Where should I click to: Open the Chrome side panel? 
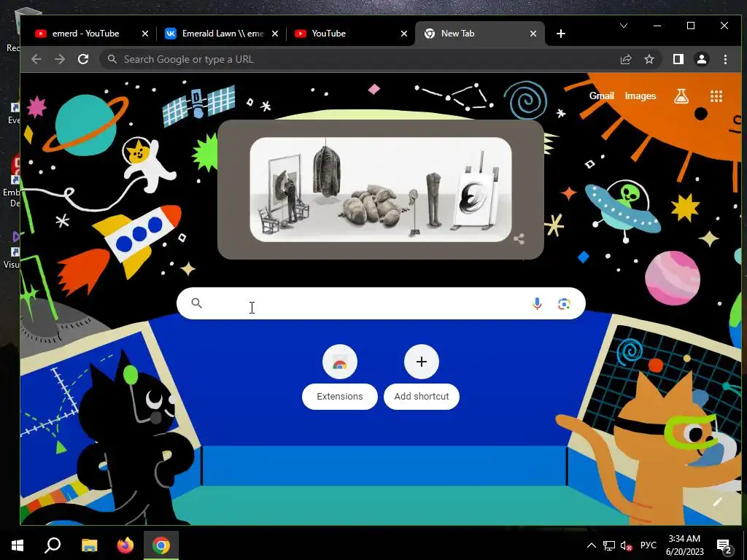tap(678, 59)
